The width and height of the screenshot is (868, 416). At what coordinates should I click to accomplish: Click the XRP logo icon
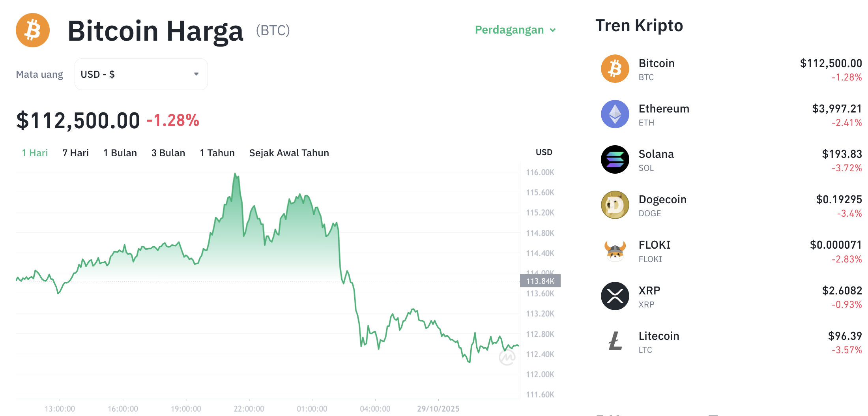(x=615, y=296)
